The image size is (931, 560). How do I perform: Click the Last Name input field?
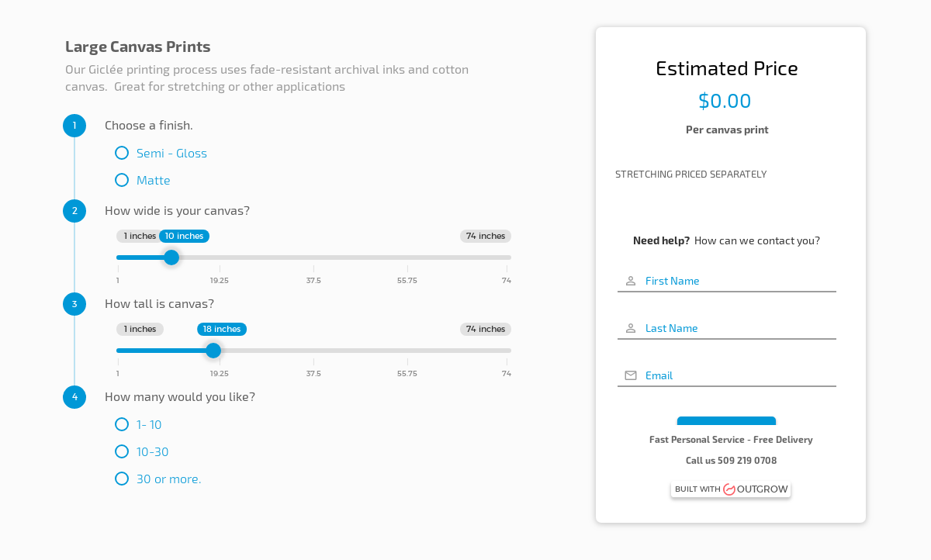tap(727, 328)
